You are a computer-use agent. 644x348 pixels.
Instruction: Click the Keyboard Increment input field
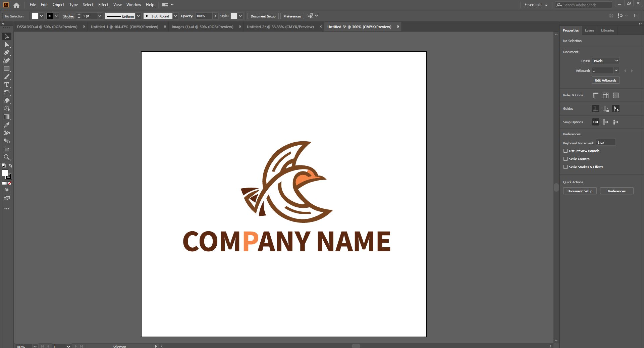(605, 143)
